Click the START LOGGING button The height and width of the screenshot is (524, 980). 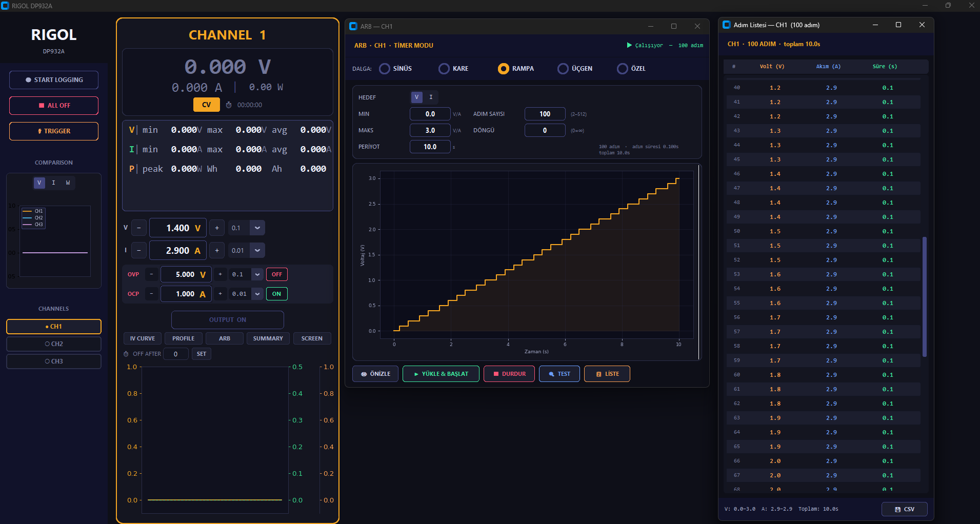pyautogui.click(x=54, y=80)
